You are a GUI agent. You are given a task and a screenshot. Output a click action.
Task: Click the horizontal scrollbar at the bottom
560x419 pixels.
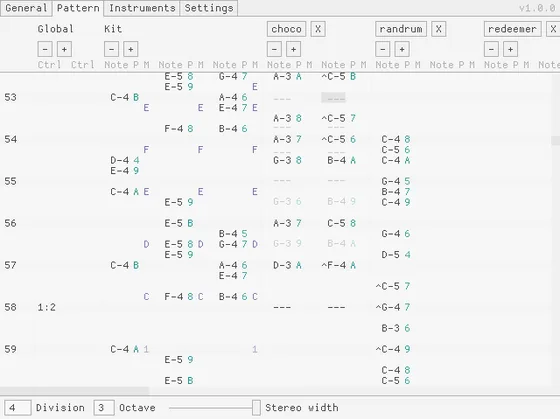point(74,391)
